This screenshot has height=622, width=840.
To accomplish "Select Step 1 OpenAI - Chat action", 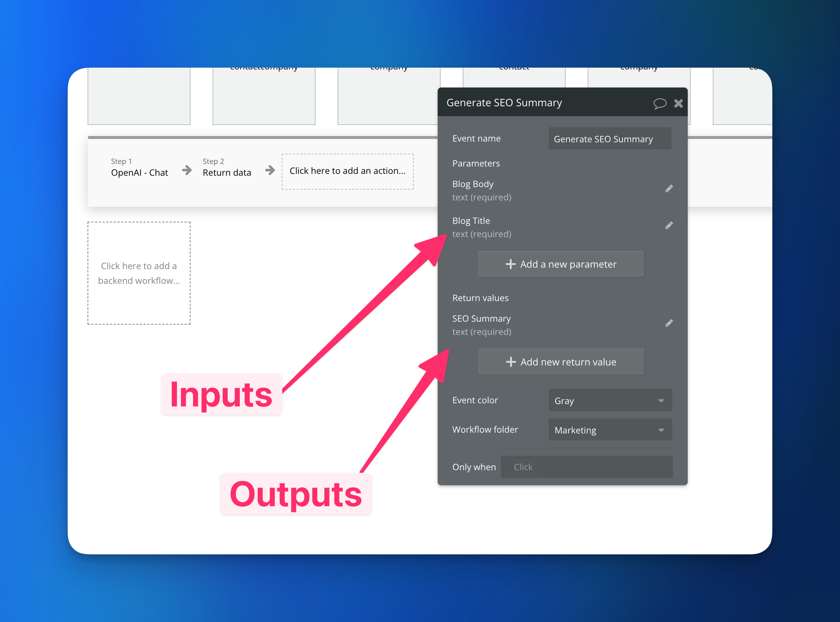I will pyautogui.click(x=139, y=168).
